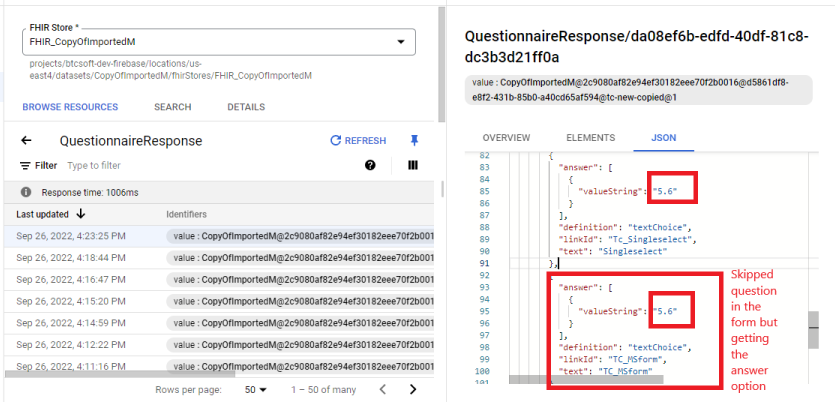
Task: Select the row updated at 4:15:20 PM
Action: pyautogui.click(x=219, y=301)
